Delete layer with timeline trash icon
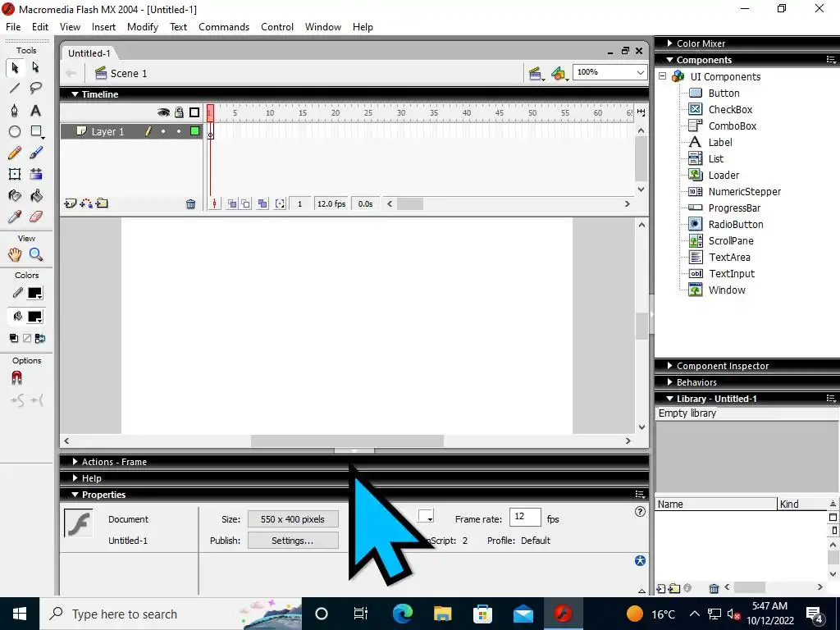This screenshot has height=630, width=840. coord(190,204)
